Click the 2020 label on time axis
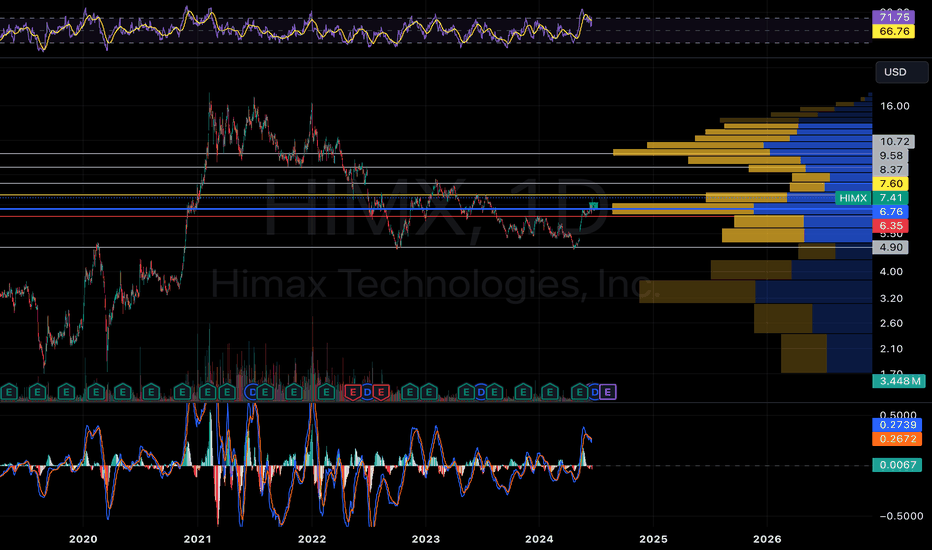This screenshot has width=932, height=550. (x=83, y=539)
